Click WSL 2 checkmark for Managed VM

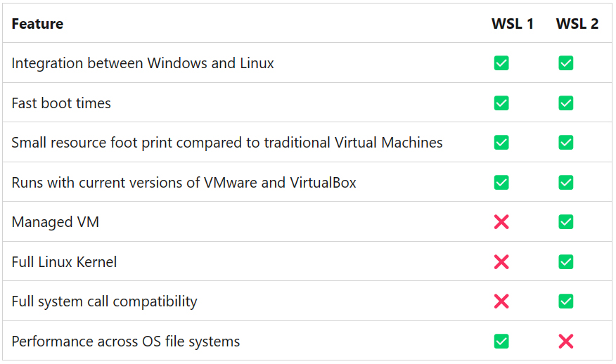click(x=565, y=222)
